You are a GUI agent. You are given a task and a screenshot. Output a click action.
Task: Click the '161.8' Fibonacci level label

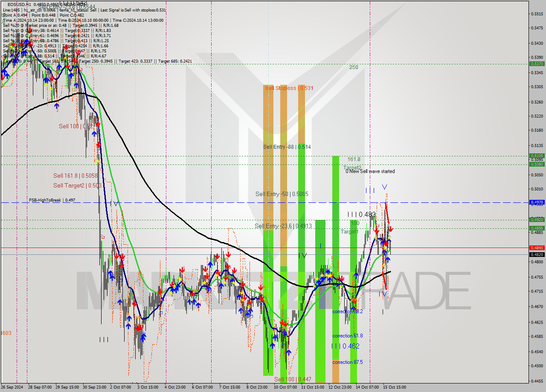pos(354,159)
